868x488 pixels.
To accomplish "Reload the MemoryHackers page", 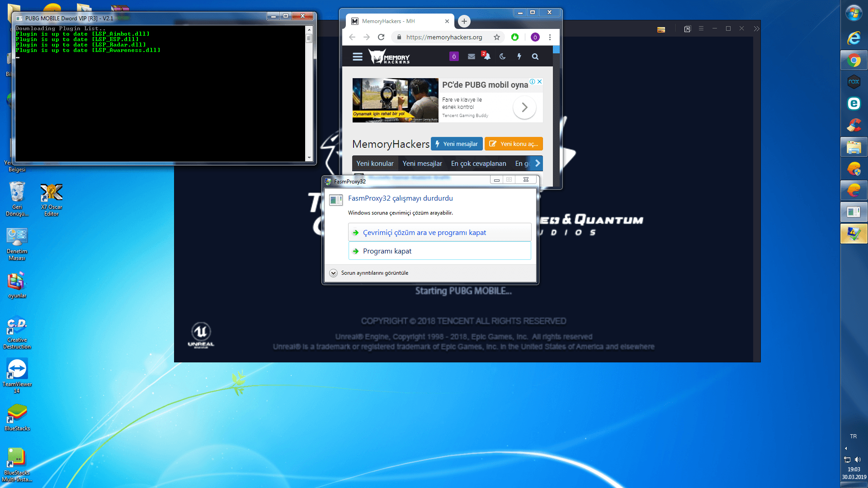I will click(381, 37).
